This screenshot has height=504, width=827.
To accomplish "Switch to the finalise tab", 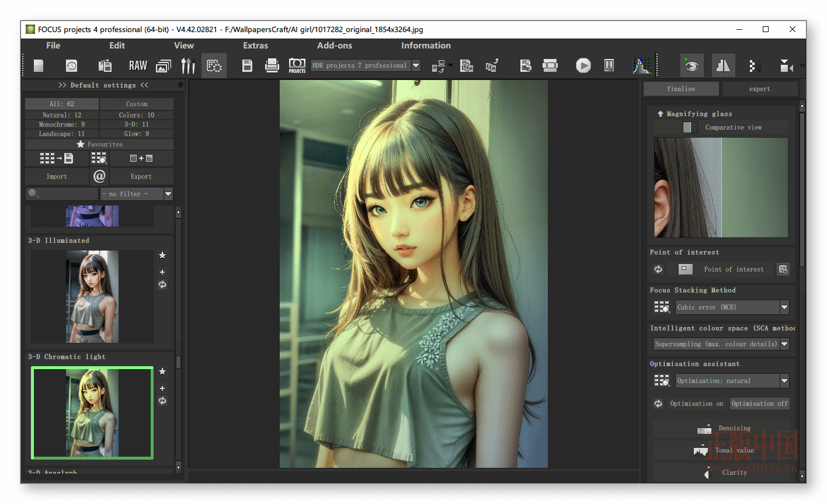I will pyautogui.click(x=681, y=89).
